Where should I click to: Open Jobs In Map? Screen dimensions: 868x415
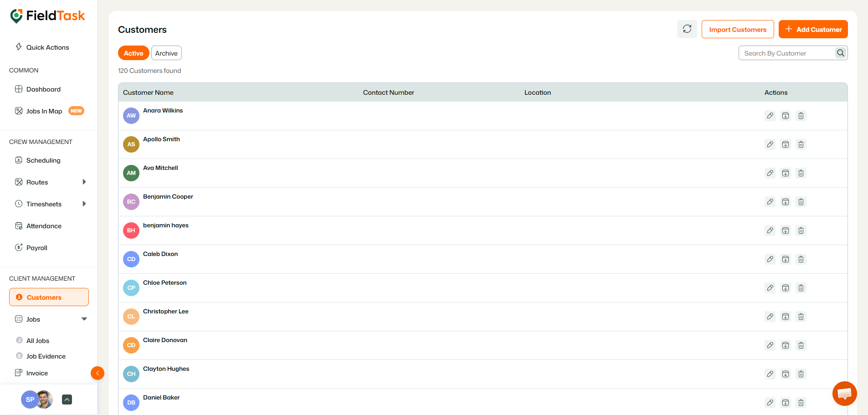pos(44,111)
